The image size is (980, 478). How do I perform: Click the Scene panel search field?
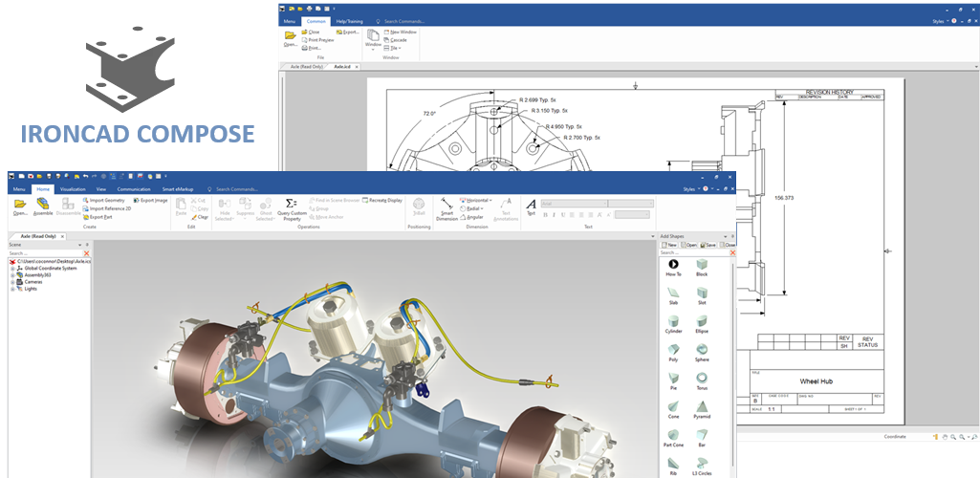(x=45, y=253)
